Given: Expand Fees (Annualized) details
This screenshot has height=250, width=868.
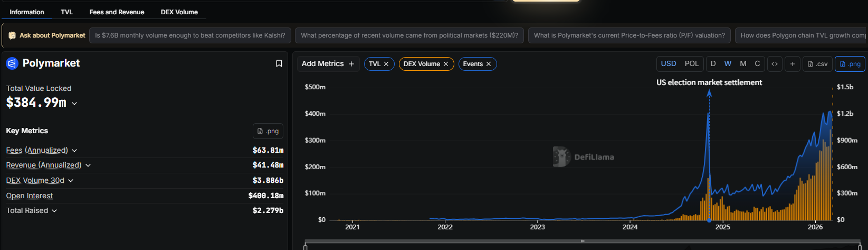Looking at the screenshot, I should (74, 151).
